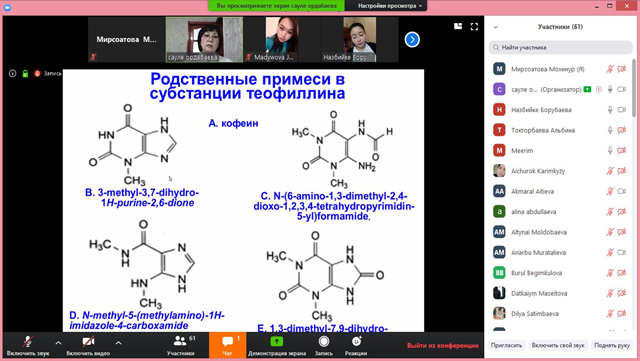The height and width of the screenshot is (361, 640).
Task: Start recording with the Запись icon
Action: tap(324, 341)
